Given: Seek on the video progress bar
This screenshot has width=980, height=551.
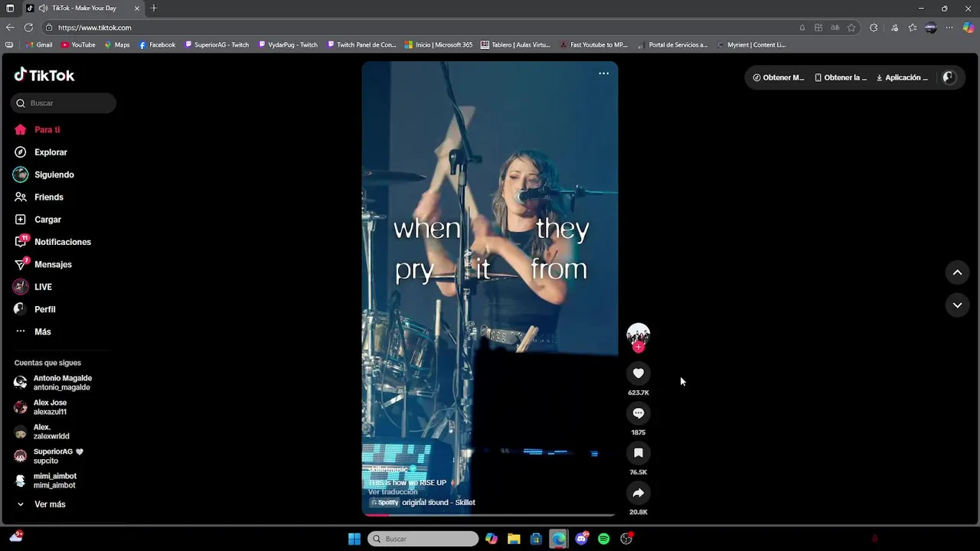Looking at the screenshot, I should click(490, 515).
